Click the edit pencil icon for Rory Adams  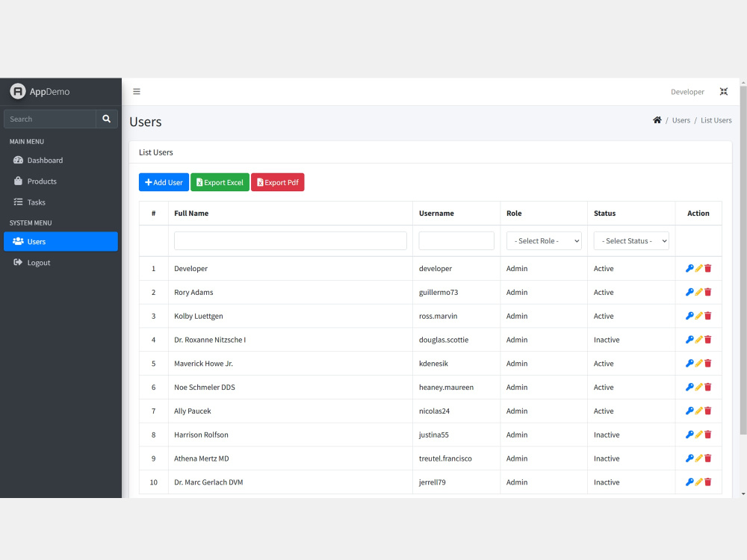click(698, 292)
